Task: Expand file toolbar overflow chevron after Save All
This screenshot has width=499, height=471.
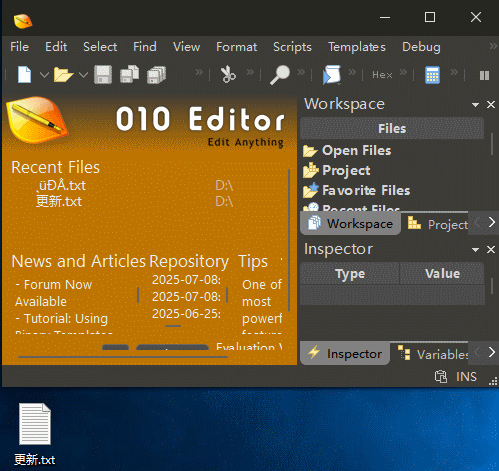Action: point(199,72)
